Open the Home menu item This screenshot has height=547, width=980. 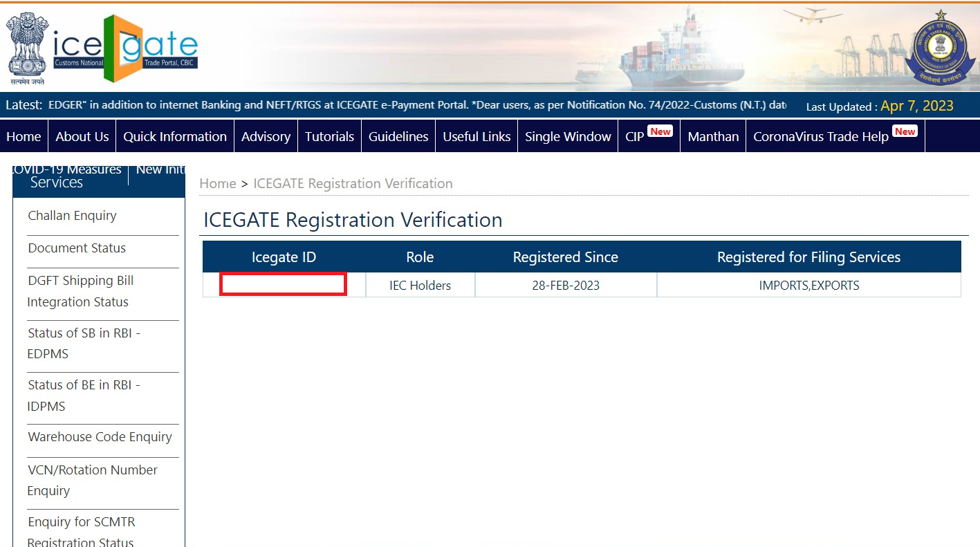point(24,136)
